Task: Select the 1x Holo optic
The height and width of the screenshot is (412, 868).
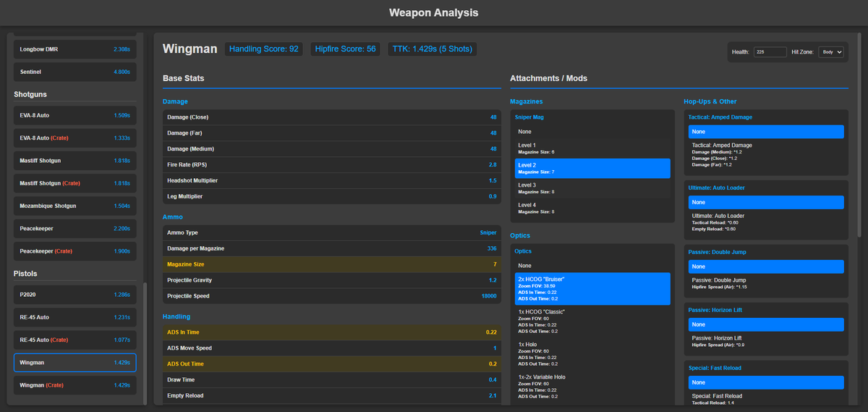Action: pyautogui.click(x=592, y=354)
